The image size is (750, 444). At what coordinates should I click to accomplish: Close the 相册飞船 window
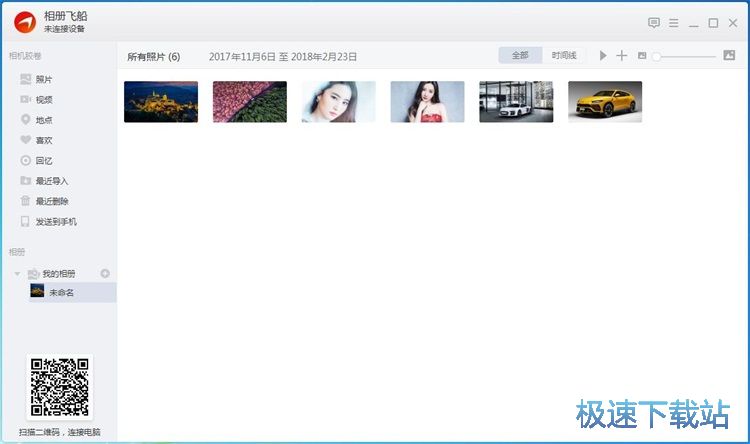point(733,23)
